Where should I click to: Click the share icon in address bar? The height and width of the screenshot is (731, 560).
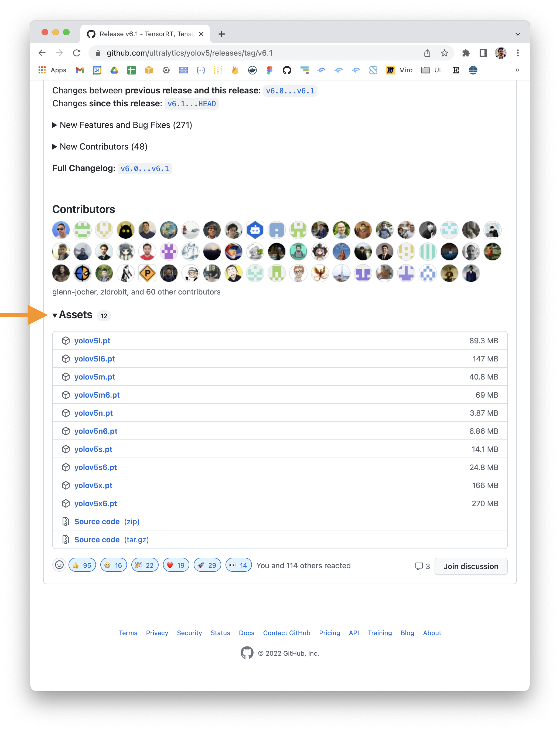coord(427,53)
